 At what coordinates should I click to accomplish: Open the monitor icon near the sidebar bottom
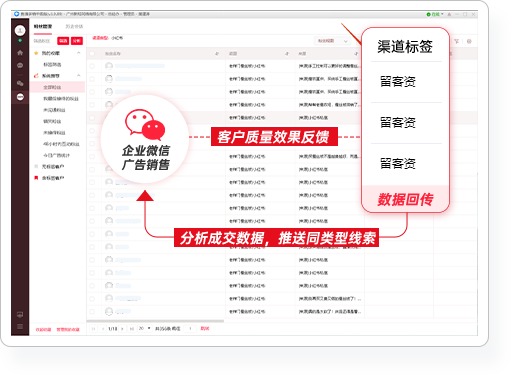(20, 314)
